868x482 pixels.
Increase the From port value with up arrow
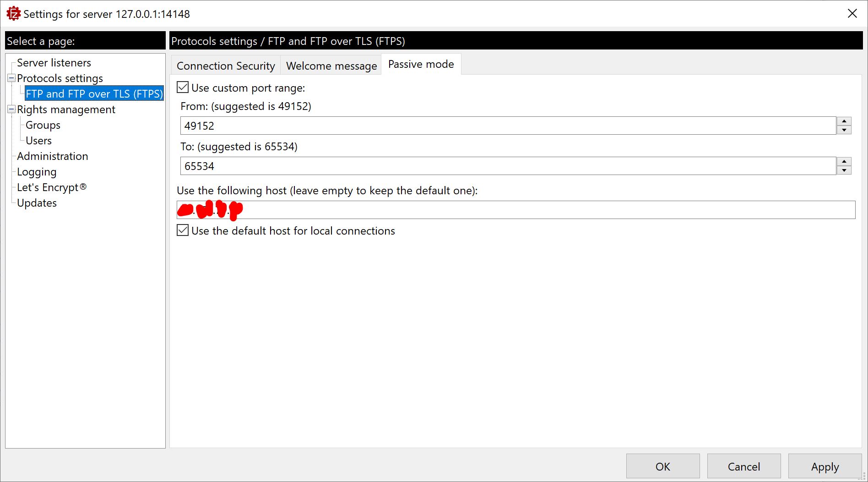coord(844,121)
